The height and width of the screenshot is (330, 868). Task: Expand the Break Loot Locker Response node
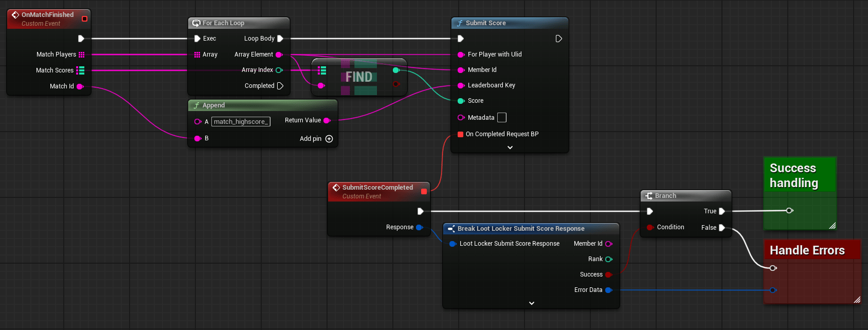point(531,303)
